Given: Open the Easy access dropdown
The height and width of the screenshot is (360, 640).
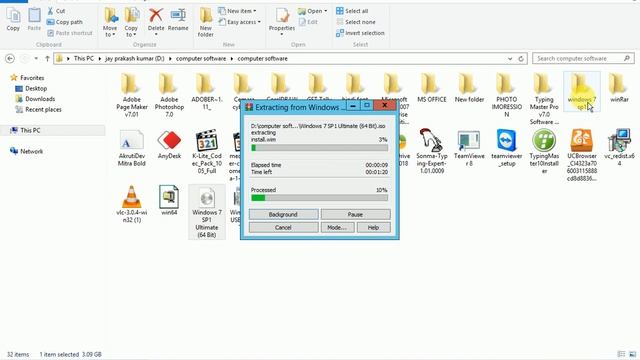Looking at the screenshot, I should (x=240, y=22).
